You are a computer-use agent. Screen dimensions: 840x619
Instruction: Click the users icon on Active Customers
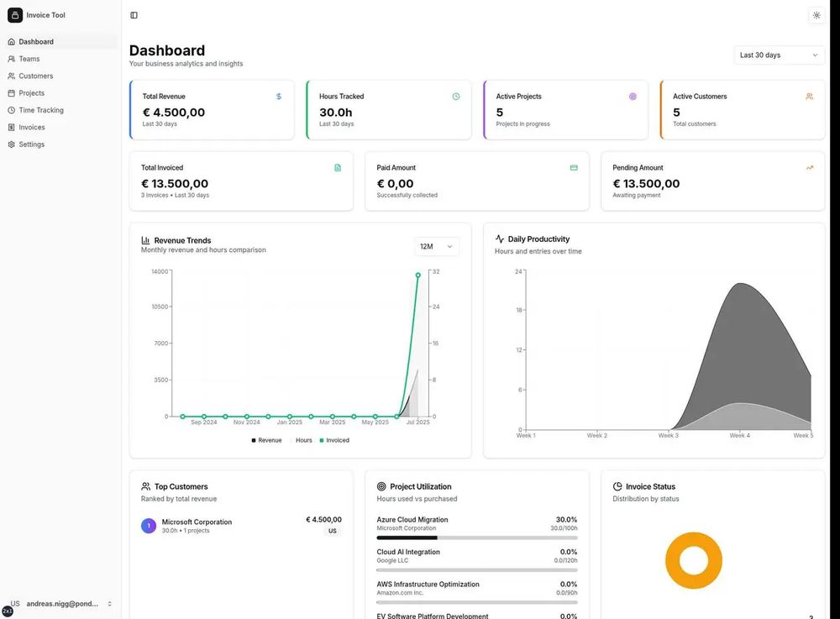coord(810,97)
